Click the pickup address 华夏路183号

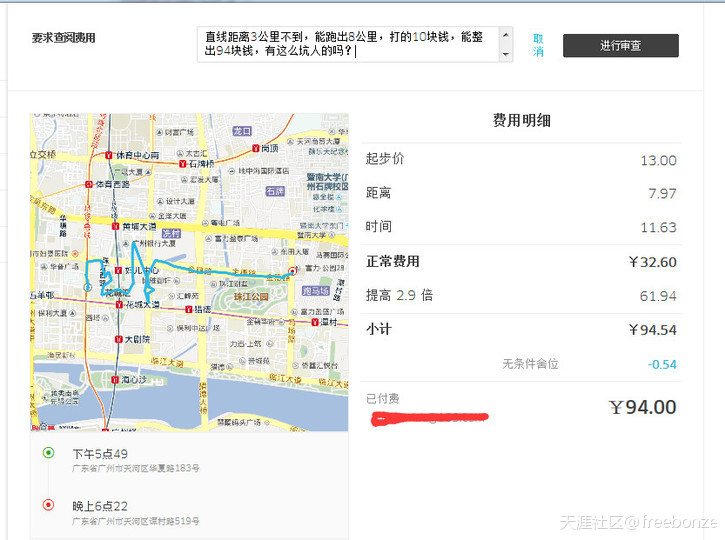coord(135,468)
